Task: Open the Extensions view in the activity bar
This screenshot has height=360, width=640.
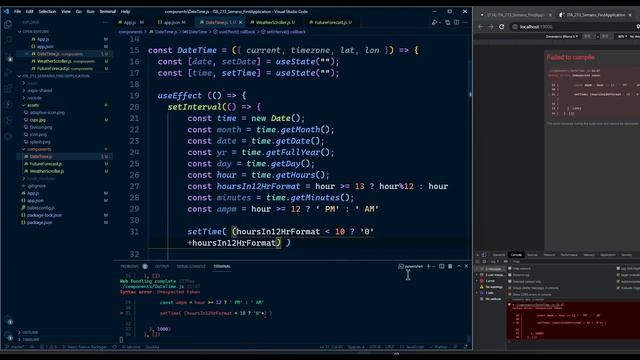Action: [8, 89]
